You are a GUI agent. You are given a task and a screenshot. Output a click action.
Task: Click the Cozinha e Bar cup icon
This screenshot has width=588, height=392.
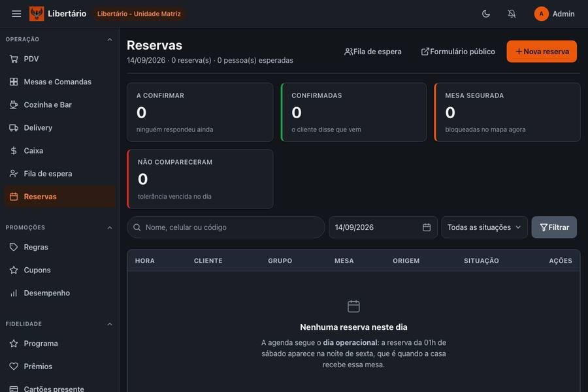14,105
